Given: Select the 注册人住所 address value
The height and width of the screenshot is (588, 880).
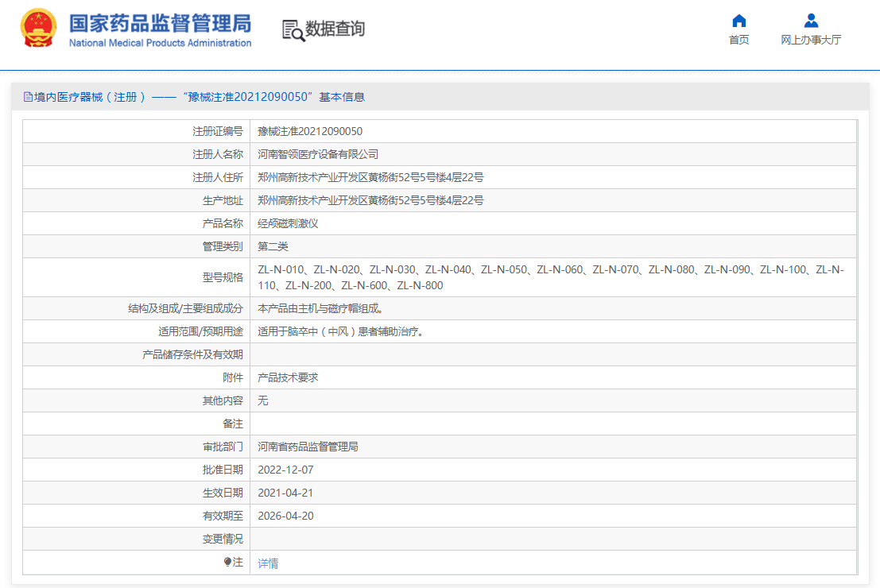Looking at the screenshot, I should (x=370, y=177).
